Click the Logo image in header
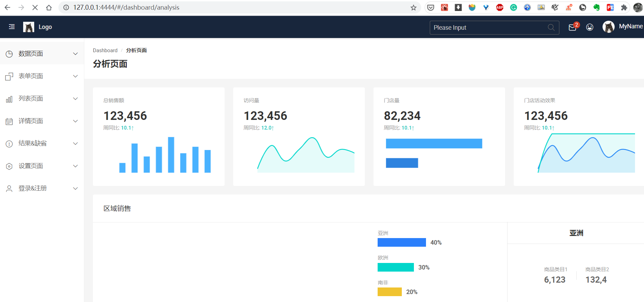This screenshot has width=644, height=302. (x=29, y=27)
